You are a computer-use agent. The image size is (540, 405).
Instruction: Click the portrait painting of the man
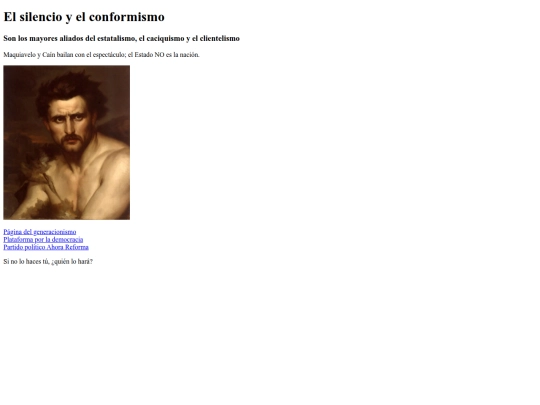(66, 142)
